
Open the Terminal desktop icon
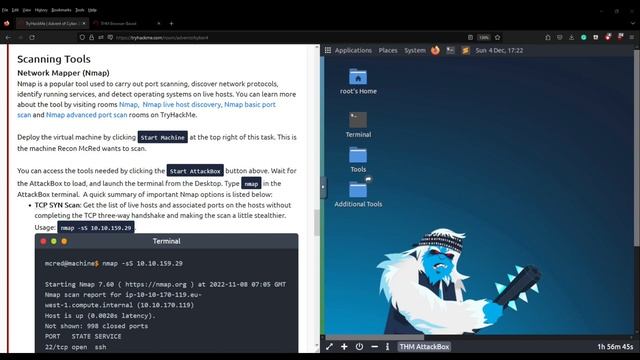[358, 125]
